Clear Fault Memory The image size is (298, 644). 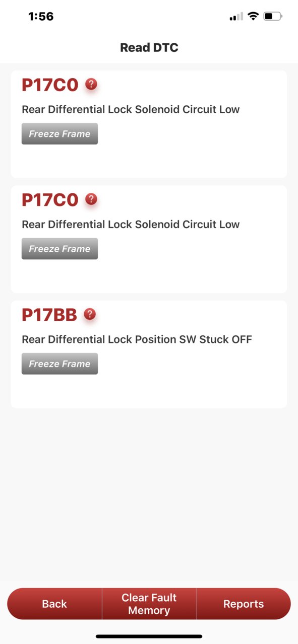pyautogui.click(x=149, y=604)
